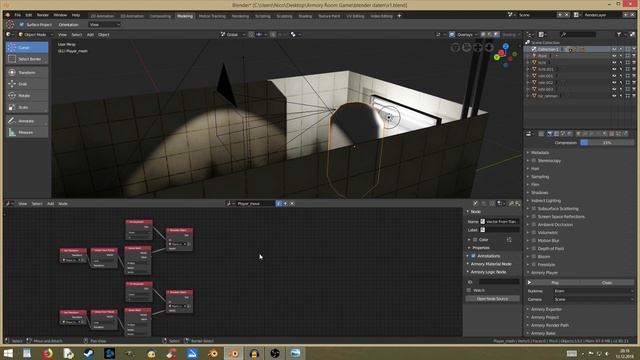Open the Render menu
The height and width of the screenshot is (360, 640).
click(43, 15)
